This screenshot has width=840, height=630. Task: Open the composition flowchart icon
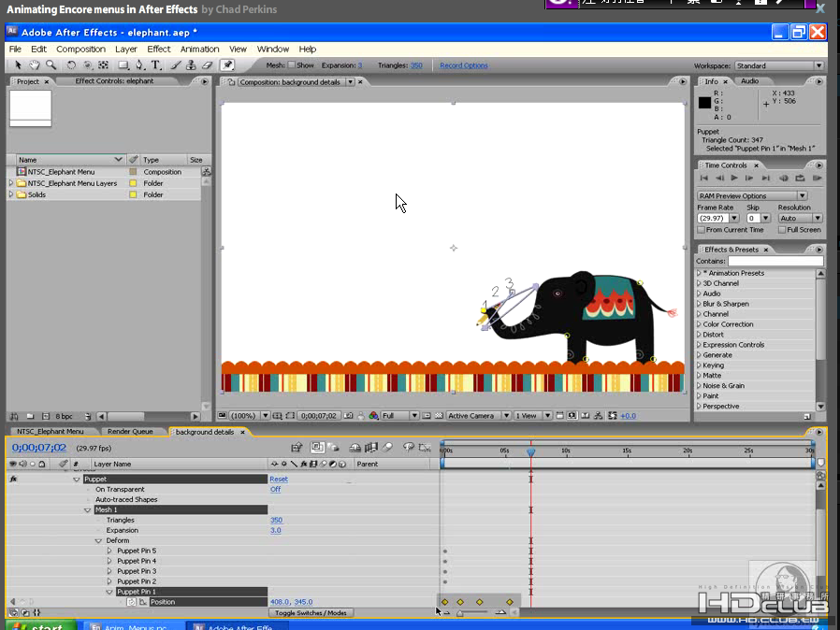[x=599, y=415]
